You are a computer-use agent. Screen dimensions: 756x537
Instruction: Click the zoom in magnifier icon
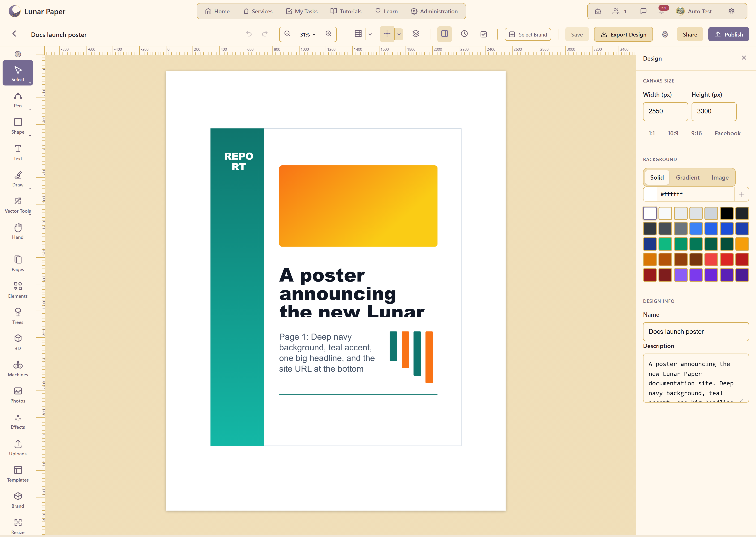(x=329, y=34)
